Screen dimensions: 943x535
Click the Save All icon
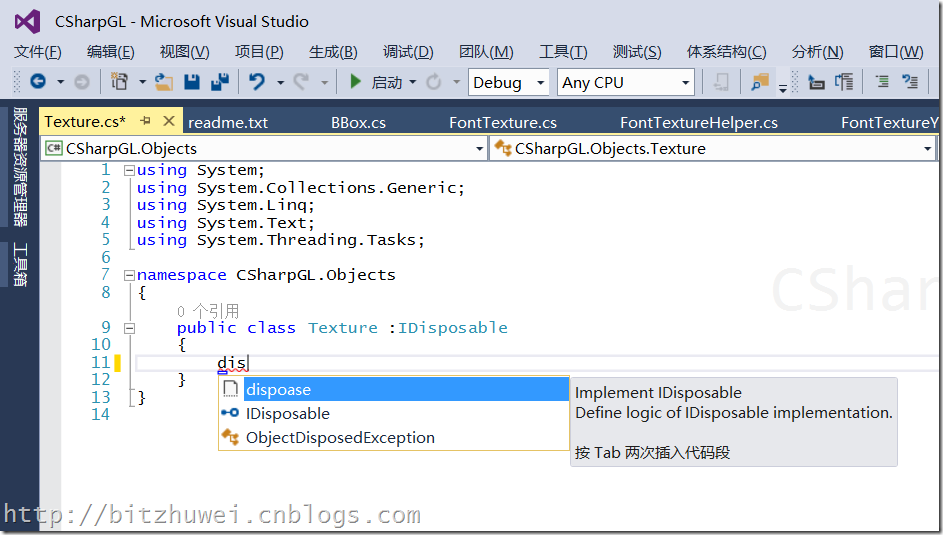pos(220,82)
